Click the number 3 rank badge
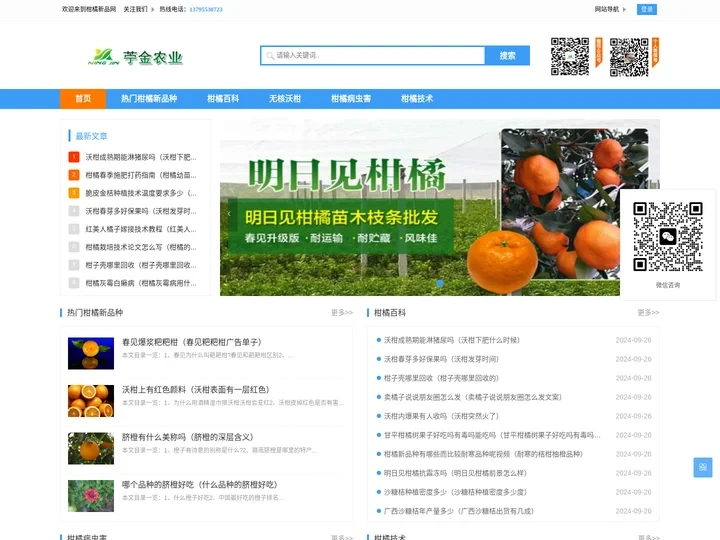 click(x=73, y=193)
